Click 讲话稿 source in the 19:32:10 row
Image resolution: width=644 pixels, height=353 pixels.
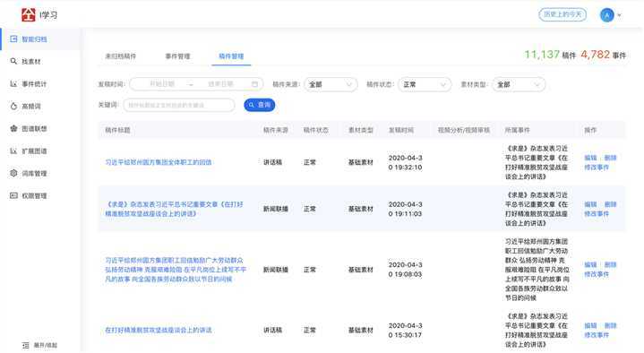click(272, 162)
